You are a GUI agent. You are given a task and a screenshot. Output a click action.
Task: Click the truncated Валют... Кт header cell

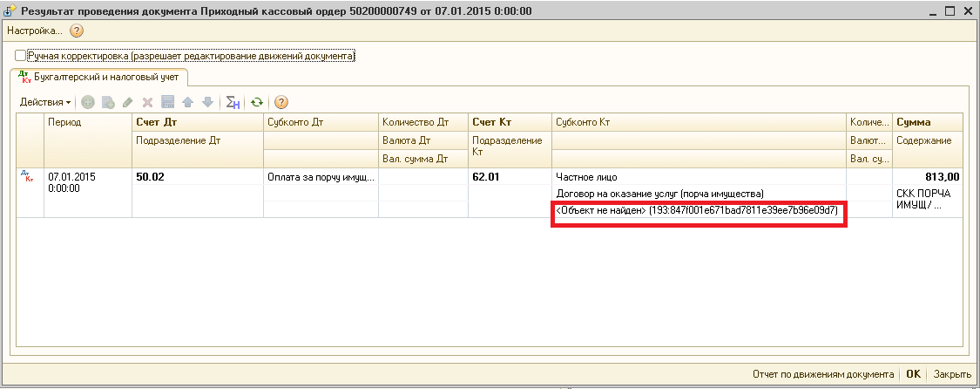pos(870,140)
